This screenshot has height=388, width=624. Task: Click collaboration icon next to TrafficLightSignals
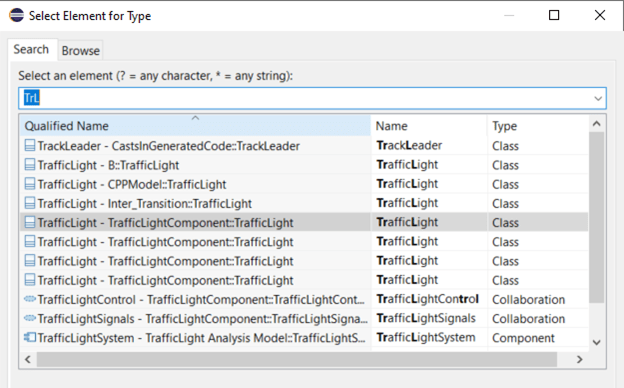(30, 318)
